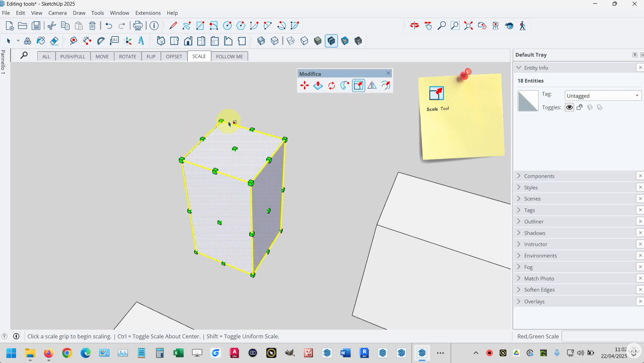Toggle entity visibility eye icon

click(569, 107)
